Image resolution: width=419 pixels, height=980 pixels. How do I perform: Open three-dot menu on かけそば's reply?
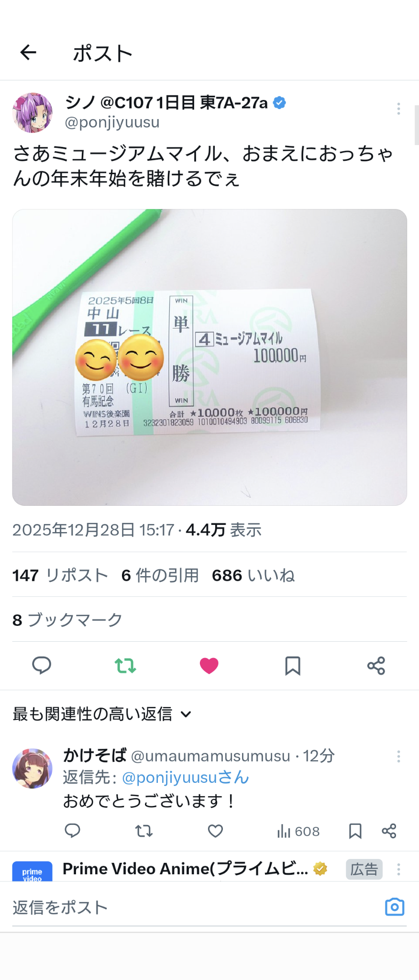pos(398,756)
